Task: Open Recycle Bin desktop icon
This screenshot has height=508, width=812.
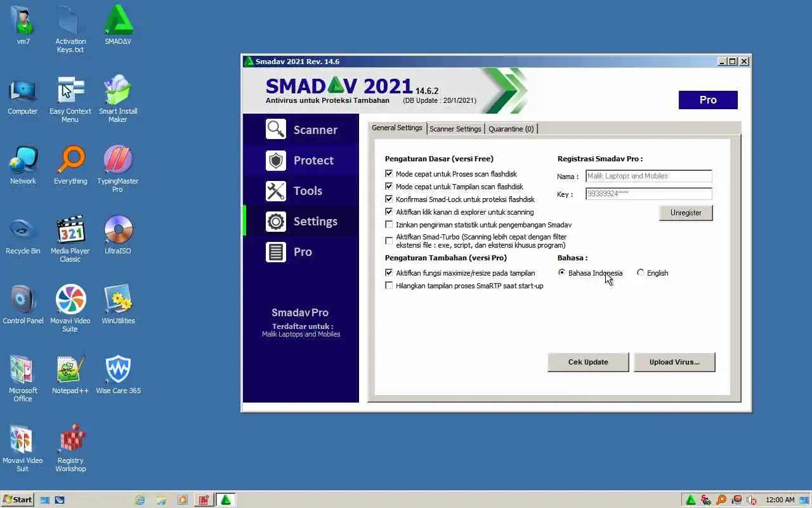Action: pyautogui.click(x=23, y=236)
